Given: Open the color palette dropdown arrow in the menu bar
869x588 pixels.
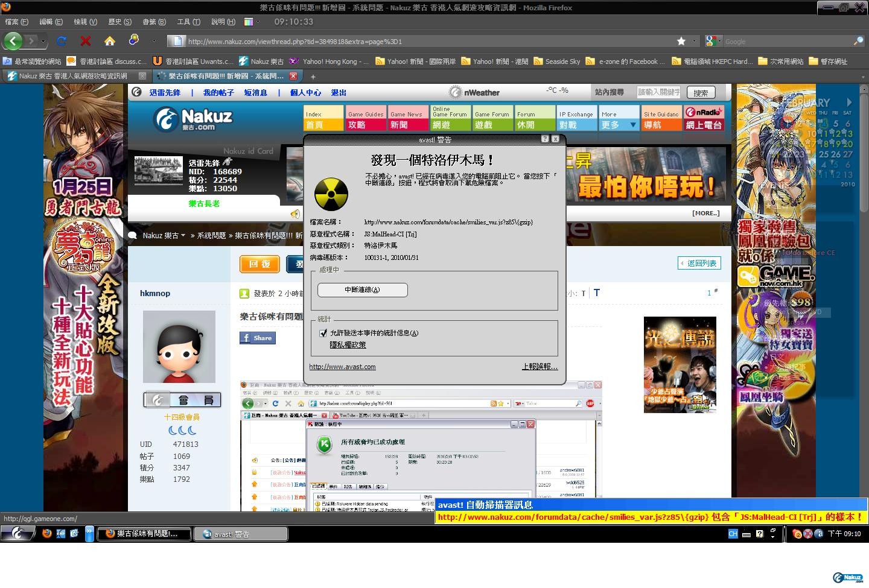Looking at the screenshot, I should coord(258,22).
